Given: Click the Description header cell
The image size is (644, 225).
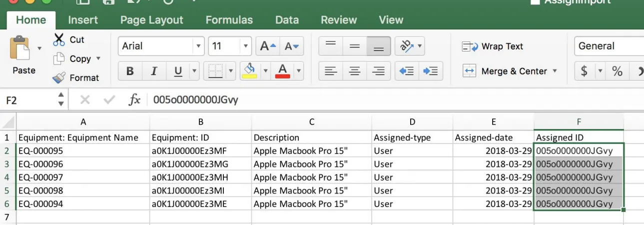Looking at the screenshot, I should point(311,137).
